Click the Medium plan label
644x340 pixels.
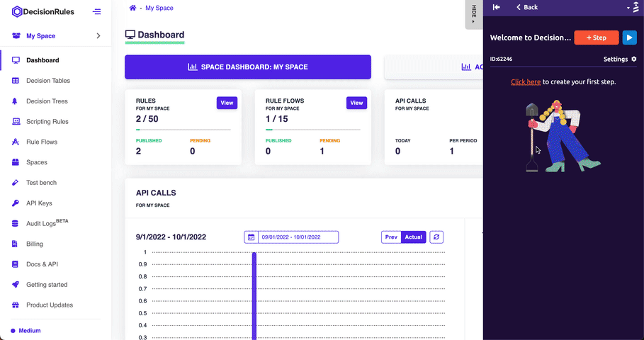pyautogui.click(x=30, y=331)
